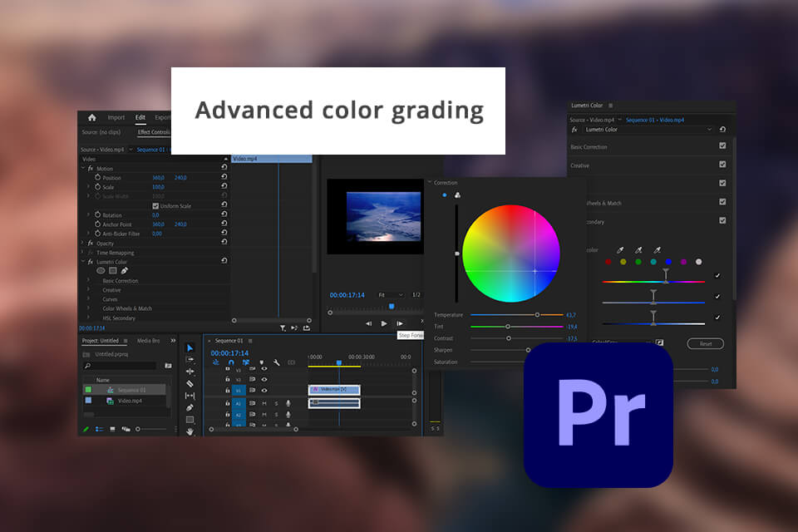Image resolution: width=798 pixels, height=532 pixels.
Task: Toggle lock on track V1
Action: coord(228,391)
